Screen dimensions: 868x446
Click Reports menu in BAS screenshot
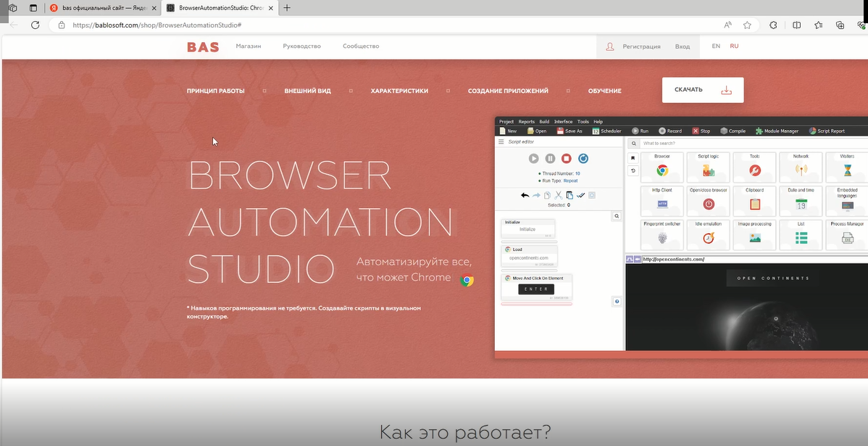point(527,121)
